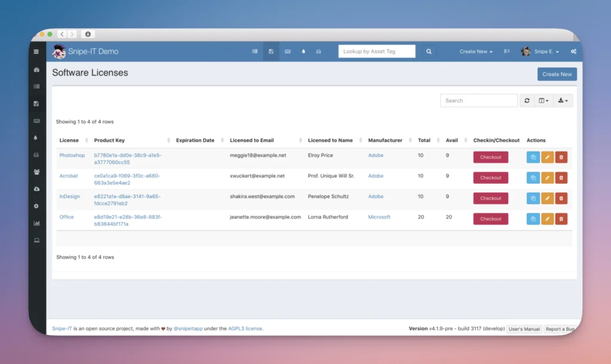The image size is (611, 364).
Task: Clone the Photoshop license
Action: point(533,157)
